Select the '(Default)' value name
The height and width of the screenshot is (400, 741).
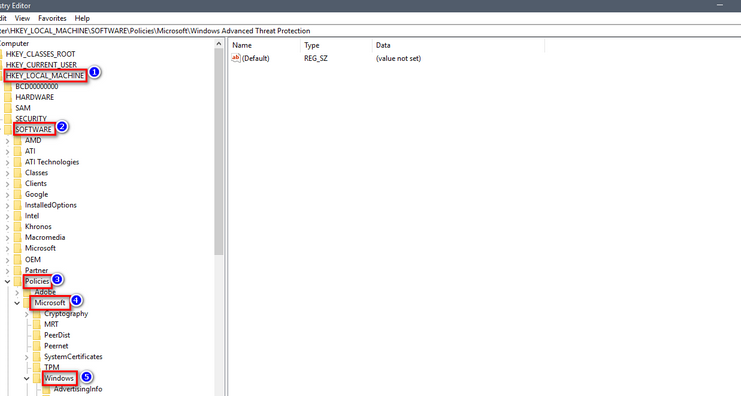(x=256, y=59)
